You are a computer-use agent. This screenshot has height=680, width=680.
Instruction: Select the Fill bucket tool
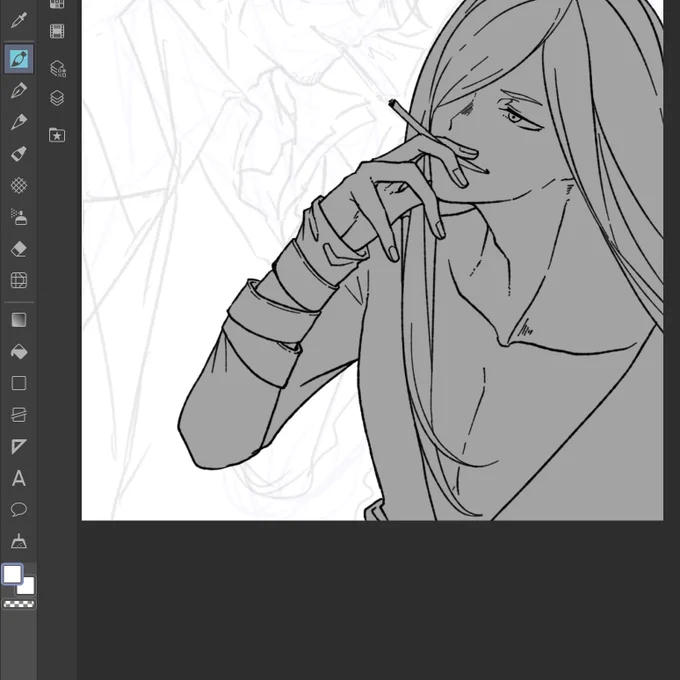click(19, 351)
